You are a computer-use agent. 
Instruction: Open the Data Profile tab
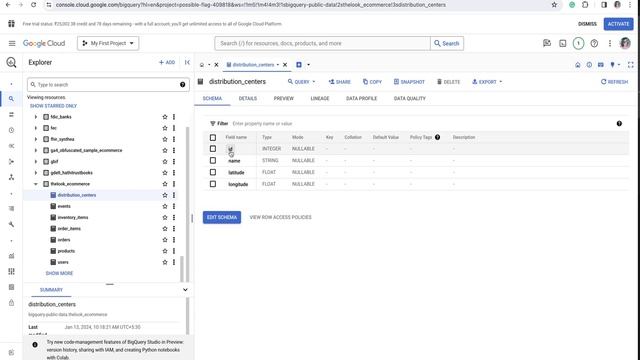(x=361, y=98)
